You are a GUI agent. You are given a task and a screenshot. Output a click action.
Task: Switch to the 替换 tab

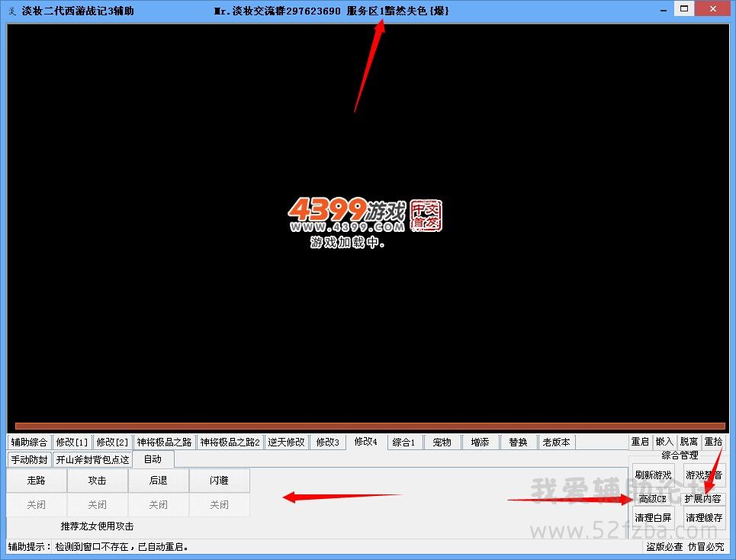[x=518, y=443]
